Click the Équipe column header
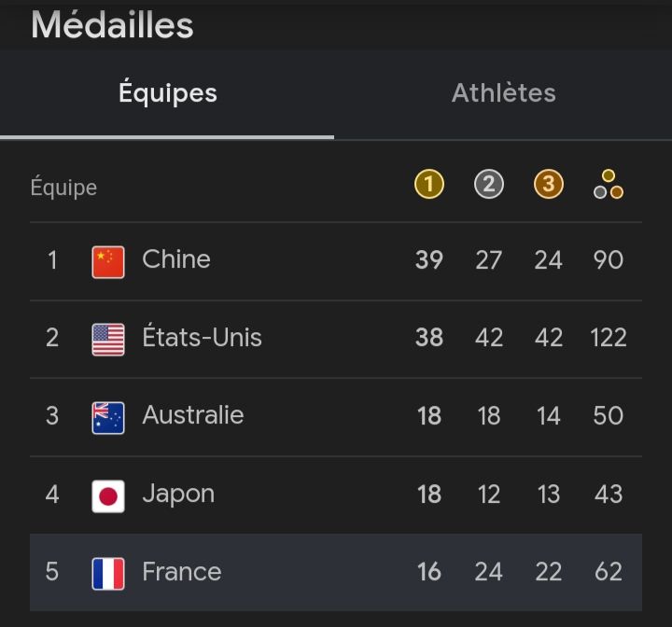The width and height of the screenshot is (672, 627). (x=63, y=188)
